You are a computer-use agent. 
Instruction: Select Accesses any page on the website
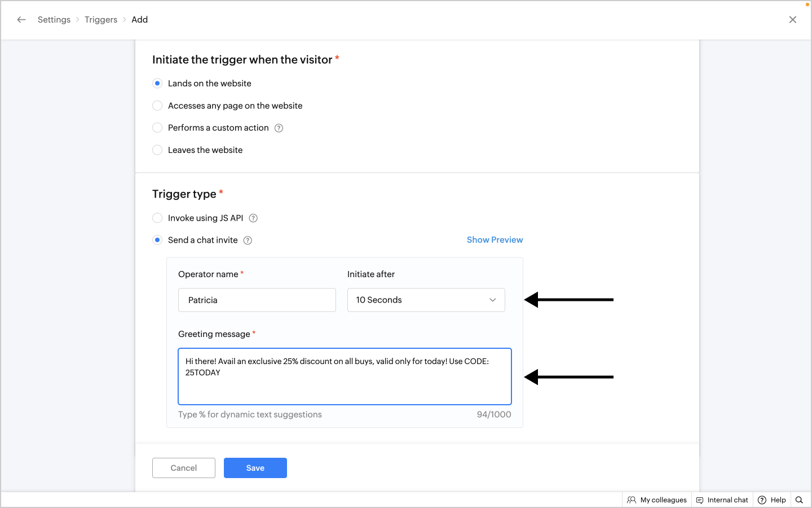[x=157, y=106]
